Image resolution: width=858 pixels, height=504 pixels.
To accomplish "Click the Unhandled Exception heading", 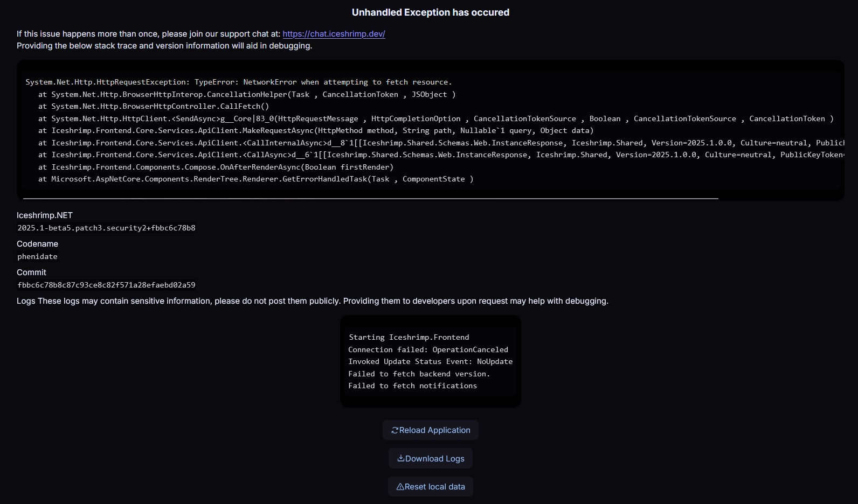I will [x=430, y=12].
